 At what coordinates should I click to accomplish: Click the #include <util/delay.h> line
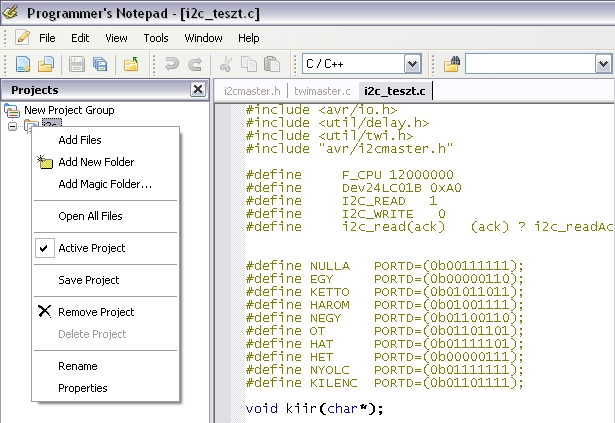[337, 123]
